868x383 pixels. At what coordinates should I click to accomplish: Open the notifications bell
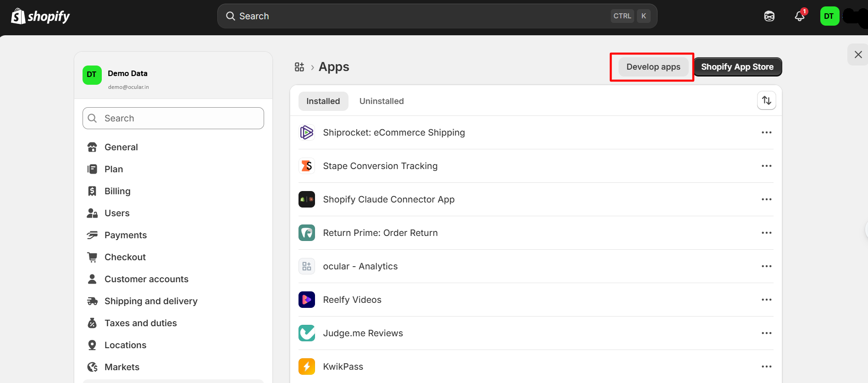click(800, 16)
